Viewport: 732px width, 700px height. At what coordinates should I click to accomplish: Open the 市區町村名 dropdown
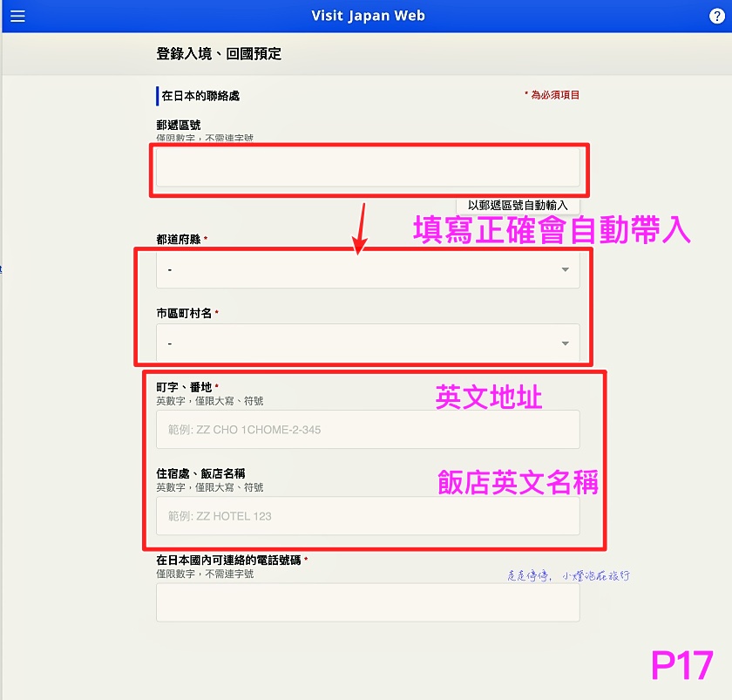point(368,343)
